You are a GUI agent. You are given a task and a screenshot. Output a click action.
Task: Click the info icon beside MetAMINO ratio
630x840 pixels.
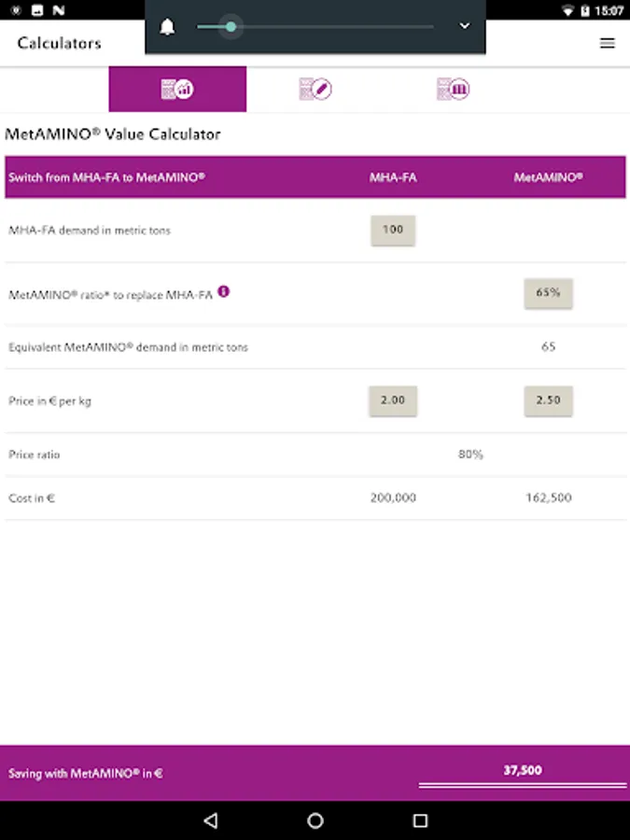point(224,291)
